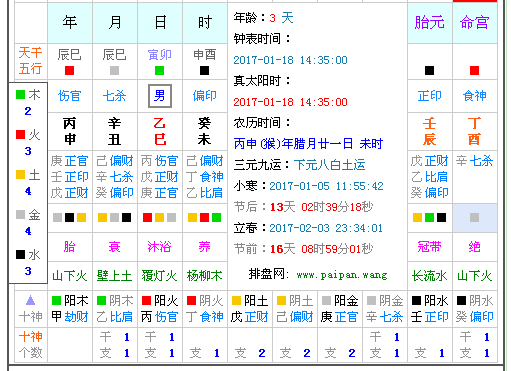Click the red square in the 命宫 column top
This screenshot has width=511, height=371.
pos(474,71)
